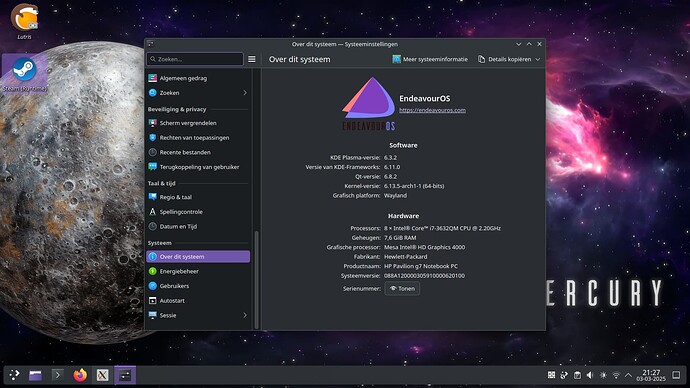The height and width of the screenshot is (388, 690).
Task: Open the Wi-Fi network tray icon
Action: 616,375
